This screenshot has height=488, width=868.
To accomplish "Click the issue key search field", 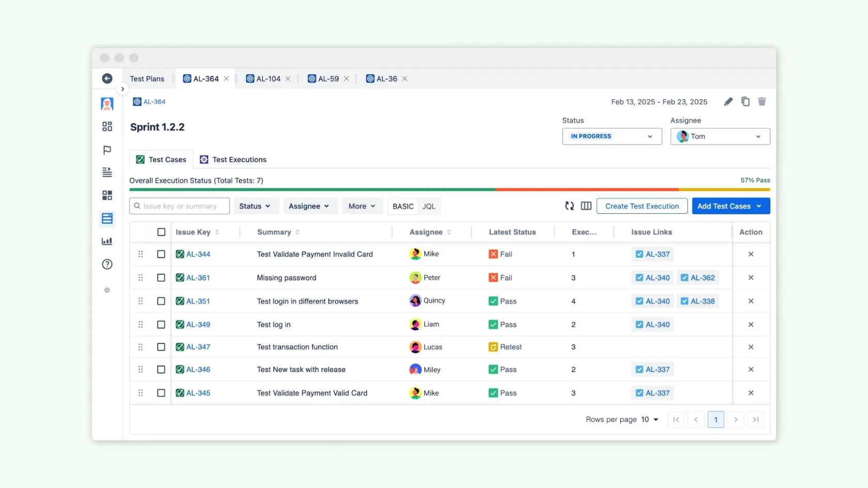I will [180, 206].
